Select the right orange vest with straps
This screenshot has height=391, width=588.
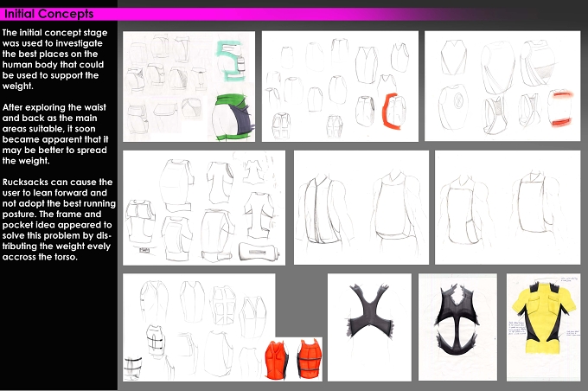[x=310, y=359]
